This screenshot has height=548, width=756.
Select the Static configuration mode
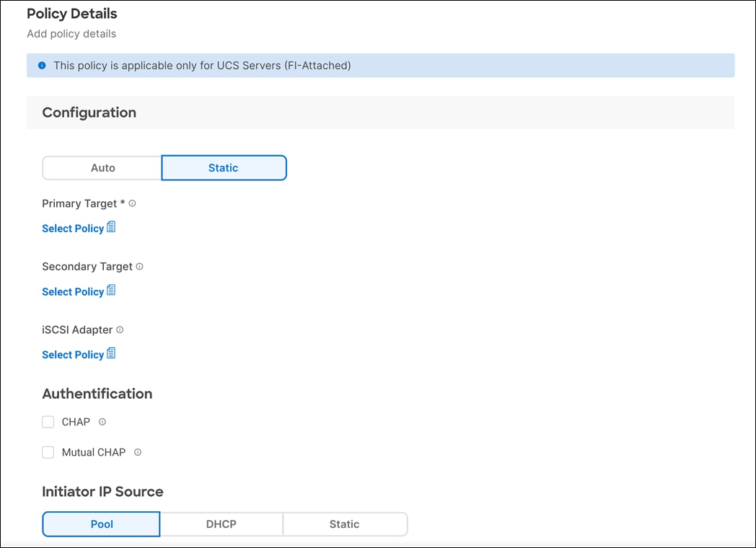(x=224, y=167)
